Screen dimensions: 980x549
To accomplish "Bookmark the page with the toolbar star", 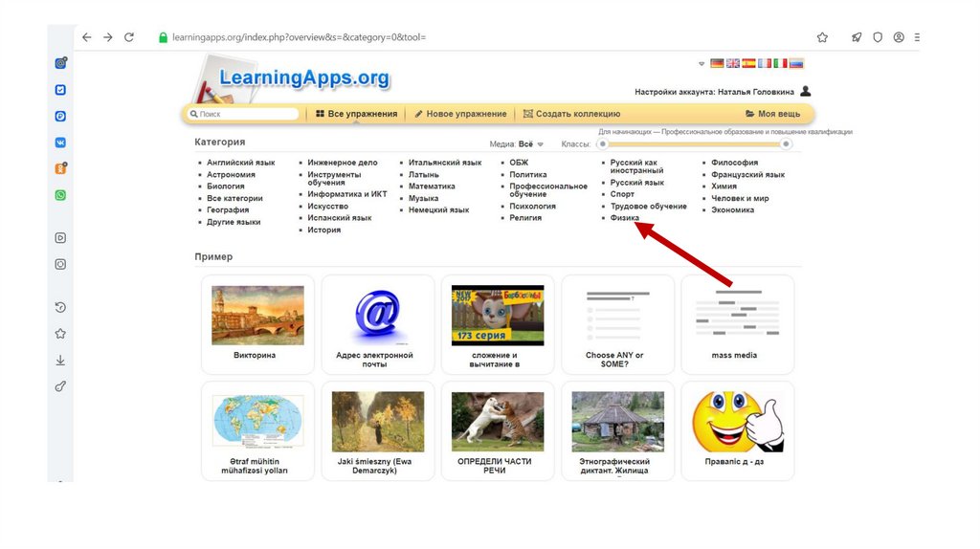I will (822, 37).
